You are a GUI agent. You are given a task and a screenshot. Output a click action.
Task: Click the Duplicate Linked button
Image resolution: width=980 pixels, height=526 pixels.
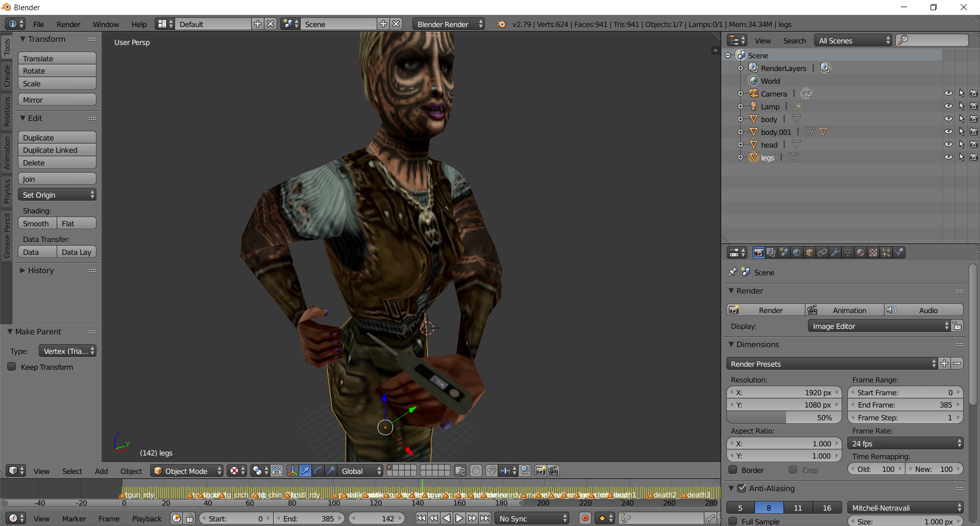(x=57, y=150)
